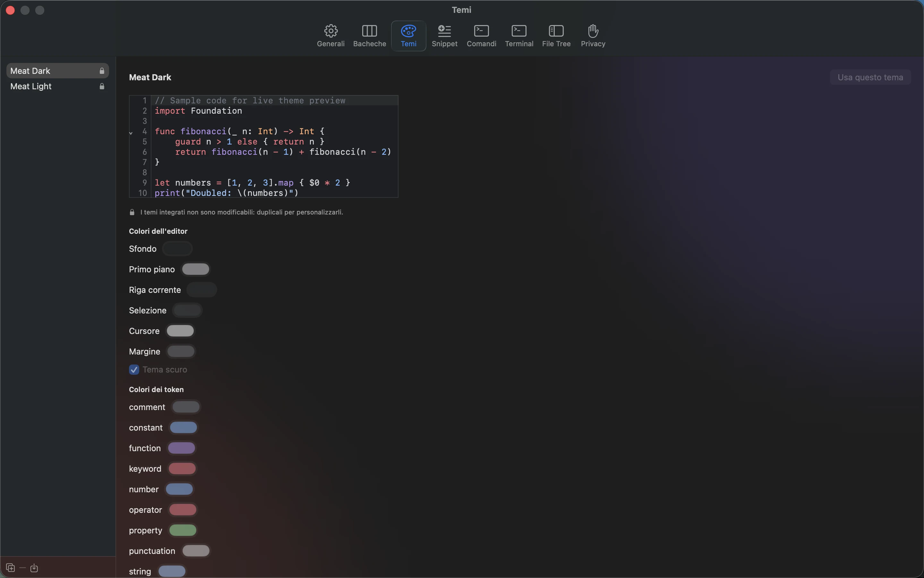Go to the Comandi tab
Screen dimensions: 924x578
tap(481, 36)
